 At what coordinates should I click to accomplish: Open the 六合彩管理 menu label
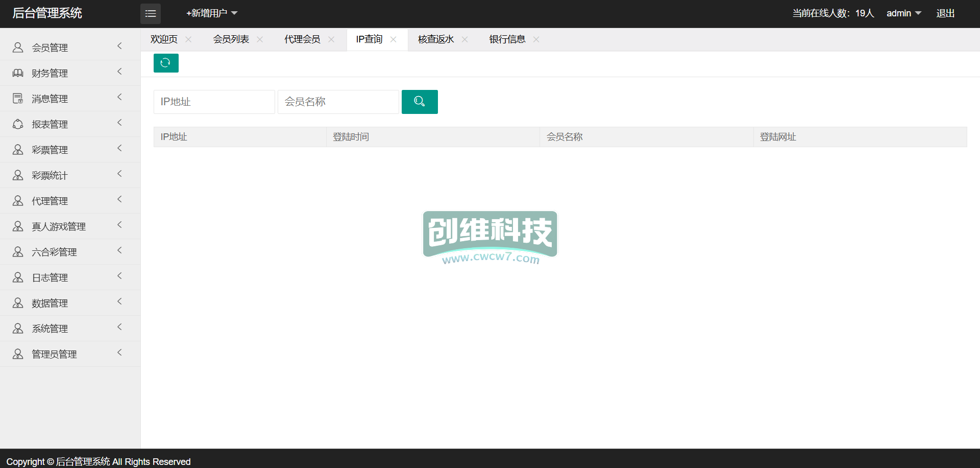click(x=54, y=252)
